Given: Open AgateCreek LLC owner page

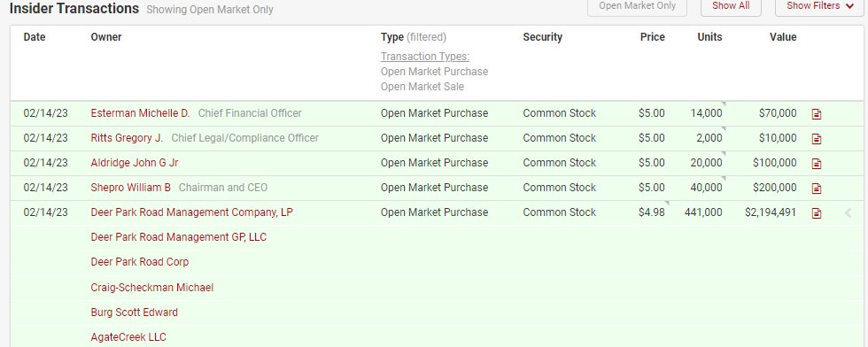Looking at the screenshot, I should pyautogui.click(x=128, y=337).
